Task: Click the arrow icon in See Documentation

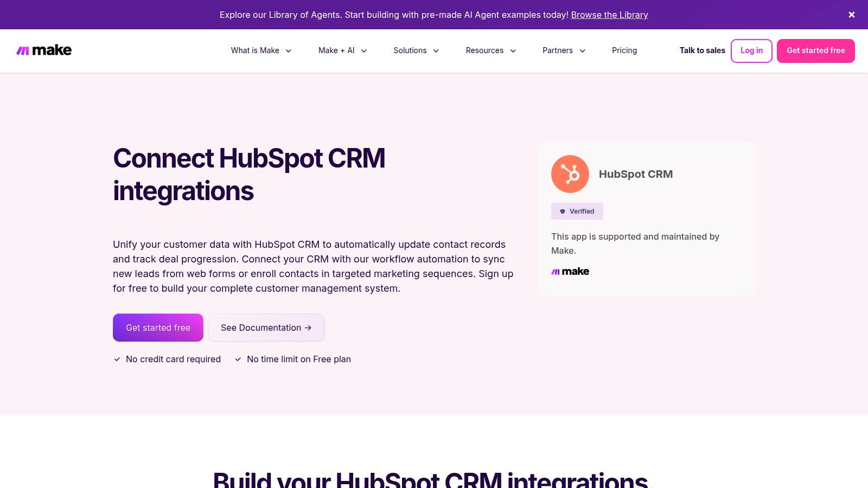Action: coord(308,328)
